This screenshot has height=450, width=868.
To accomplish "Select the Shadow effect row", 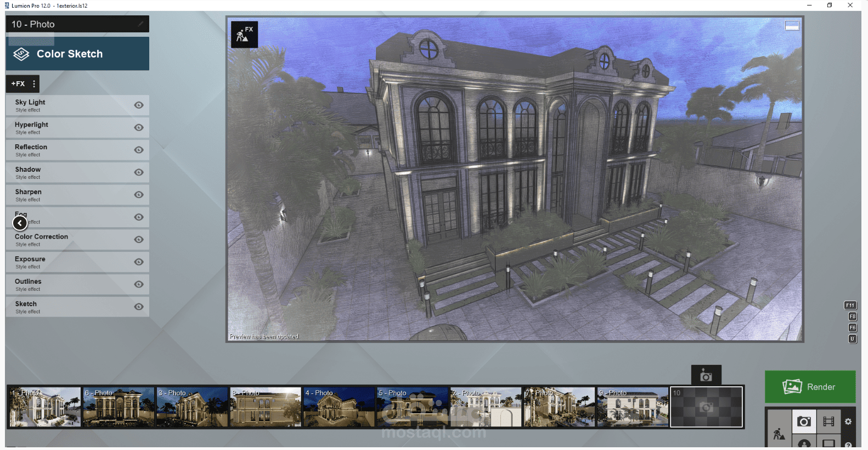I will pos(77,172).
